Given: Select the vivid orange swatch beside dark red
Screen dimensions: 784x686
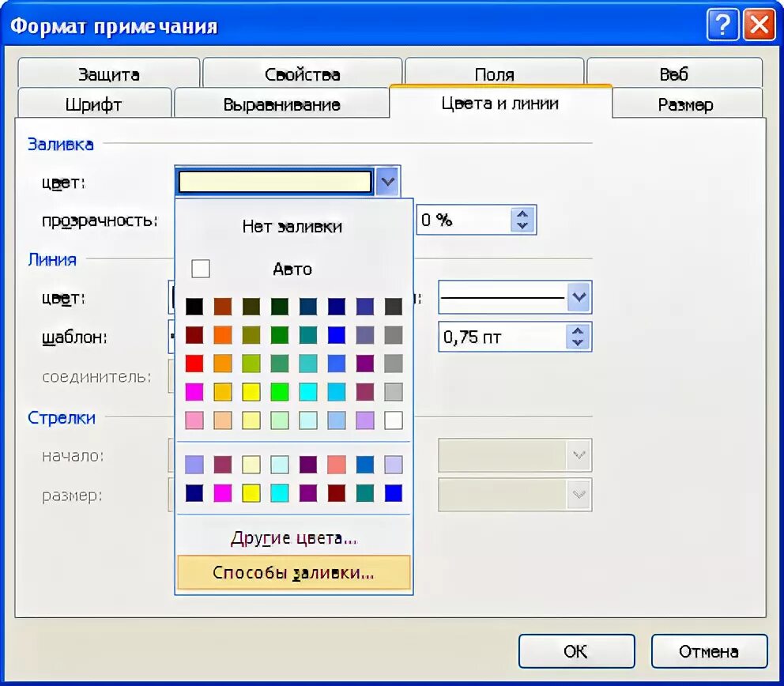Looking at the screenshot, I should [x=223, y=335].
